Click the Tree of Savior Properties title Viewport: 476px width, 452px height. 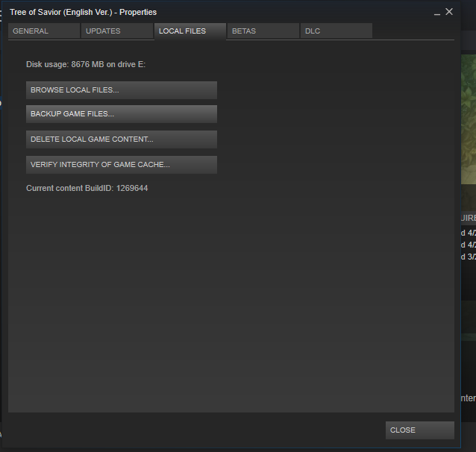[83, 13]
